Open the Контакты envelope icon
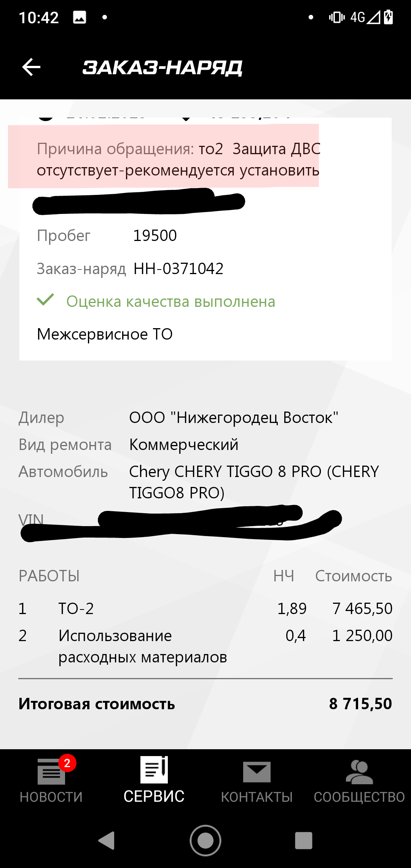Image resolution: width=411 pixels, height=868 pixels. 257,772
